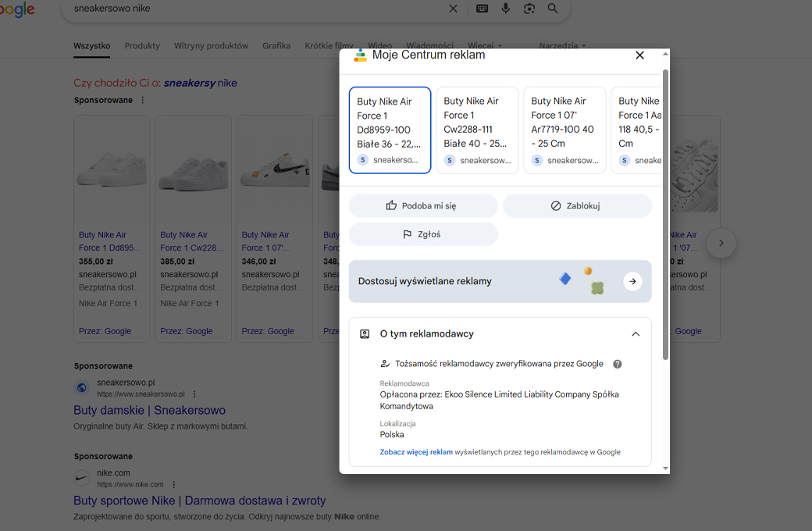Expand the Narzędzia dropdown
The width and height of the screenshot is (812, 531).
562,45
